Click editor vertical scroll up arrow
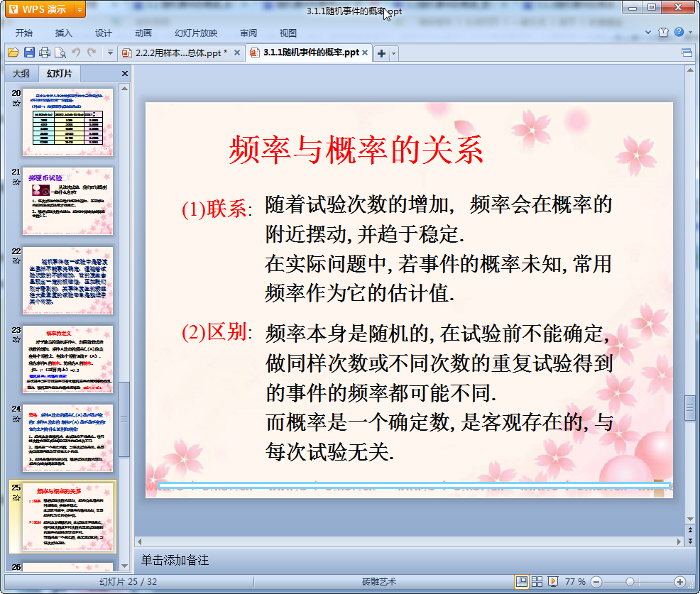 690,70
